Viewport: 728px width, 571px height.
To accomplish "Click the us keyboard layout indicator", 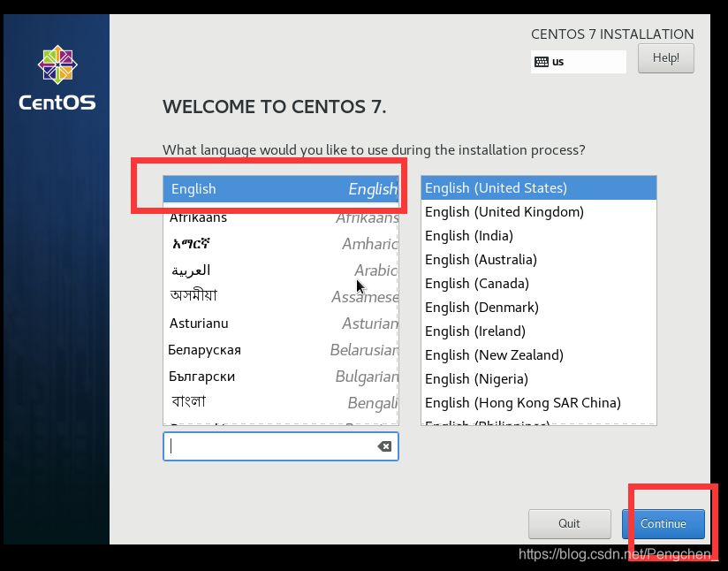I will point(578,62).
